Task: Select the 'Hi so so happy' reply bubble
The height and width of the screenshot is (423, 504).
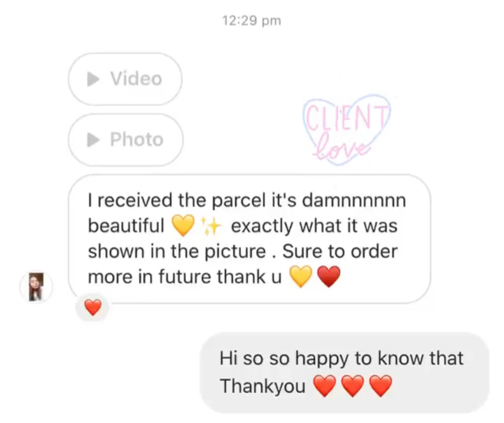Action: pos(344,372)
